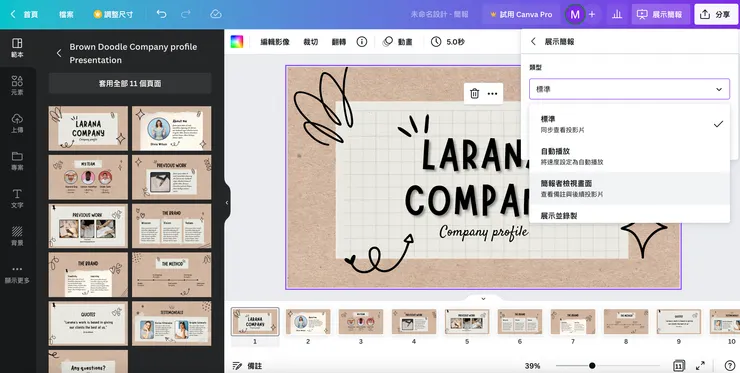The width and height of the screenshot is (740, 373).
Task: Go back from template panel arrow
Action: (59, 53)
